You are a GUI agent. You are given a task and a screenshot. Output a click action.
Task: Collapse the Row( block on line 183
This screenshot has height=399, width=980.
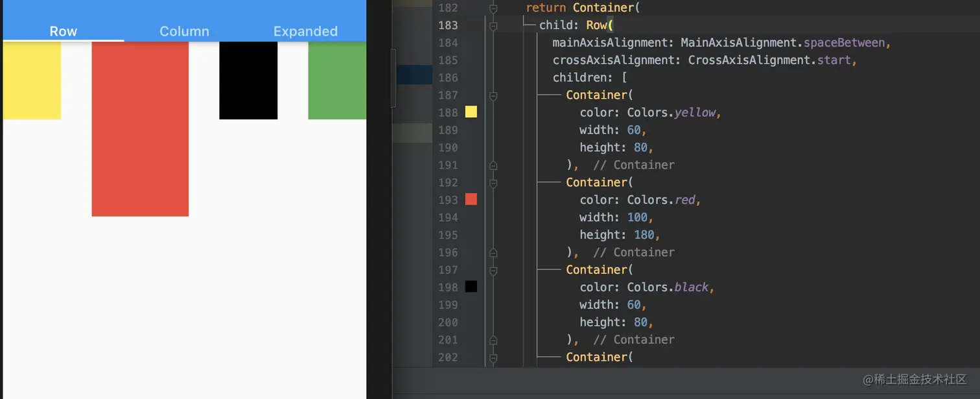point(493,25)
